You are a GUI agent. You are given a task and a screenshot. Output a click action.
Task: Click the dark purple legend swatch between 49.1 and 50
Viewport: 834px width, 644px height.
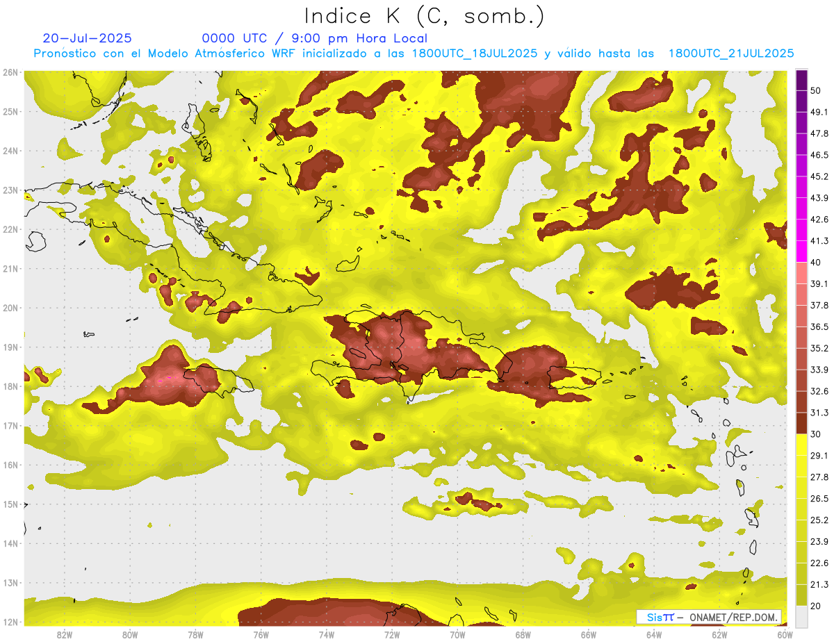click(x=801, y=101)
